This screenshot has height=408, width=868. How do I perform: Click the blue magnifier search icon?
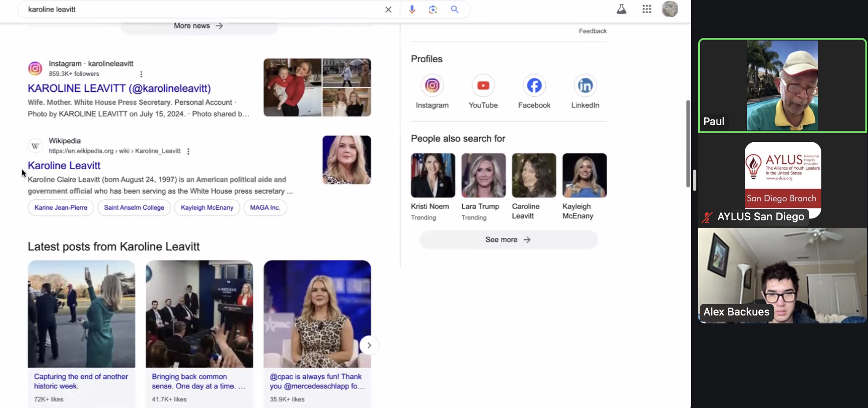[x=455, y=9]
